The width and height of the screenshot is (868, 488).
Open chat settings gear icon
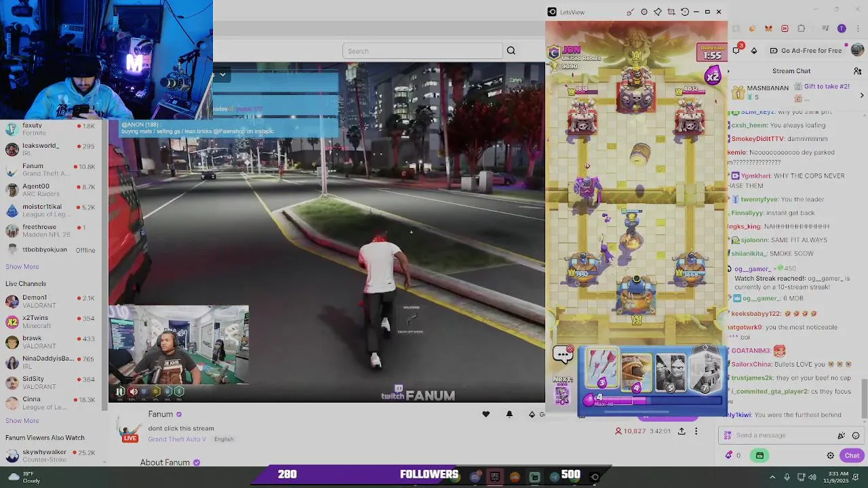click(x=831, y=455)
